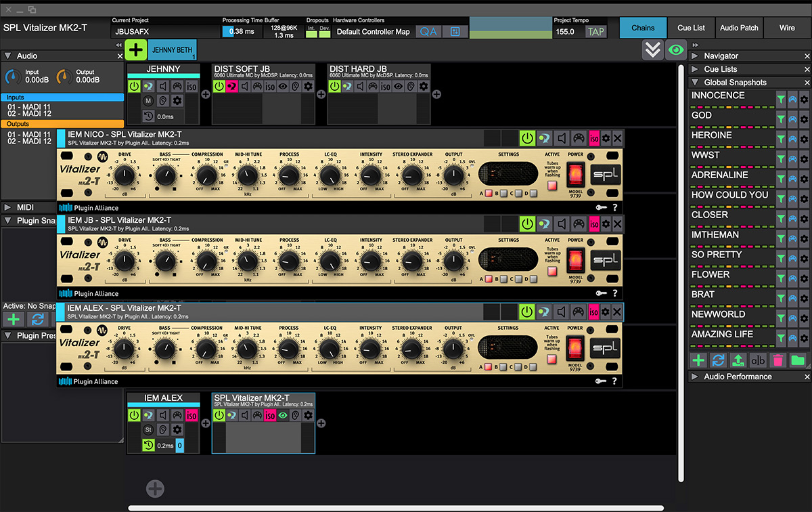The image size is (812, 512).
Task: Click the Drive knob in IEM NICO Vitalizer
Action: pyautogui.click(x=125, y=176)
